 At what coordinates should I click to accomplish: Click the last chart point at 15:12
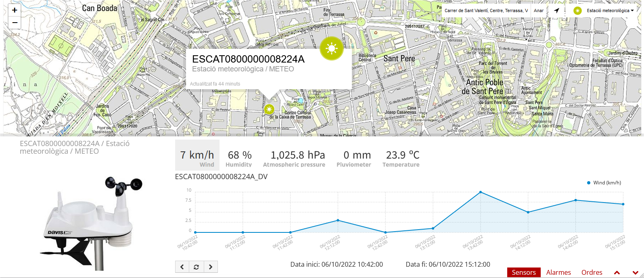623,204
